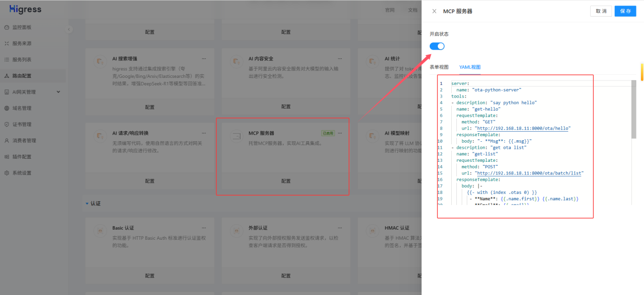Click the 已启用 badge on MCP 服务器

pyautogui.click(x=328, y=133)
